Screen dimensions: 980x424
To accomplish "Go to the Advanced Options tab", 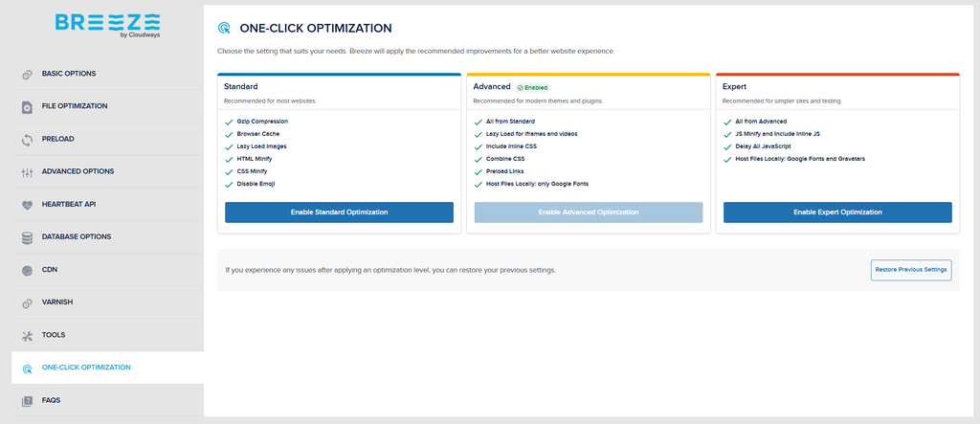I will click(107, 171).
